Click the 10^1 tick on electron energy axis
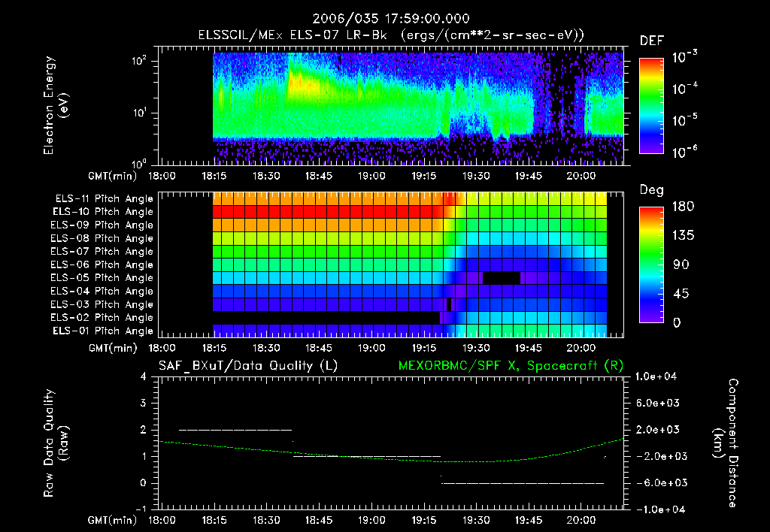The image size is (770, 532). point(139,113)
